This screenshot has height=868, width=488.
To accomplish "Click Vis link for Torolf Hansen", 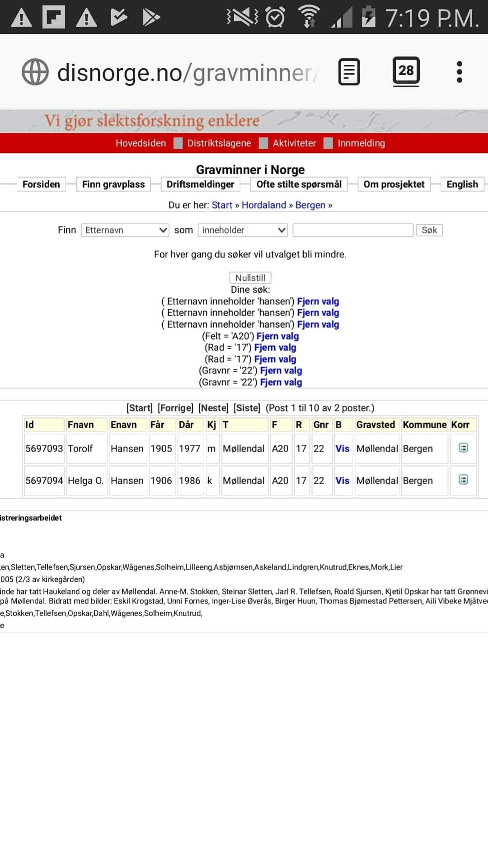I will pos(342,448).
